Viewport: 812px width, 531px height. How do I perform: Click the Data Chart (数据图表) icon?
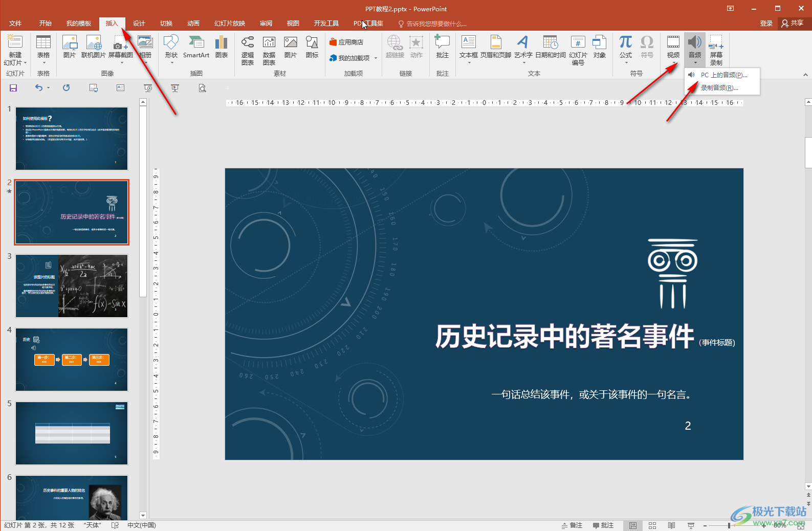(269, 50)
